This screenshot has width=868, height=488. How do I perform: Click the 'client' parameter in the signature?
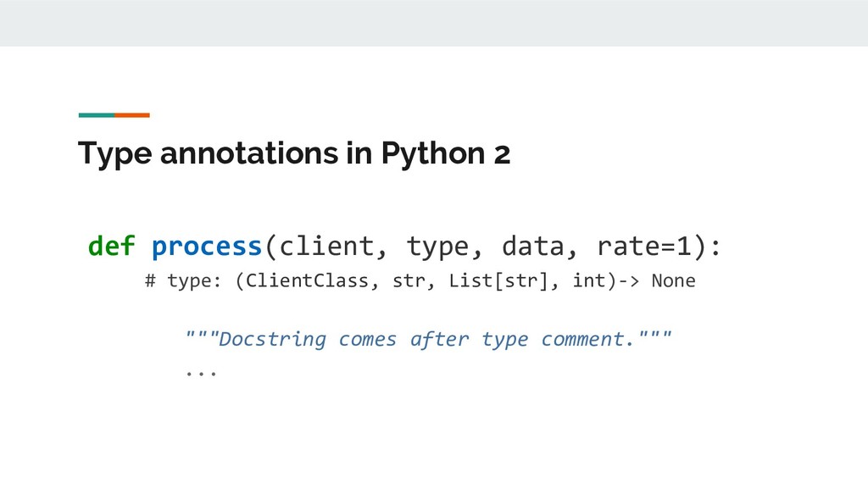tap(326, 246)
